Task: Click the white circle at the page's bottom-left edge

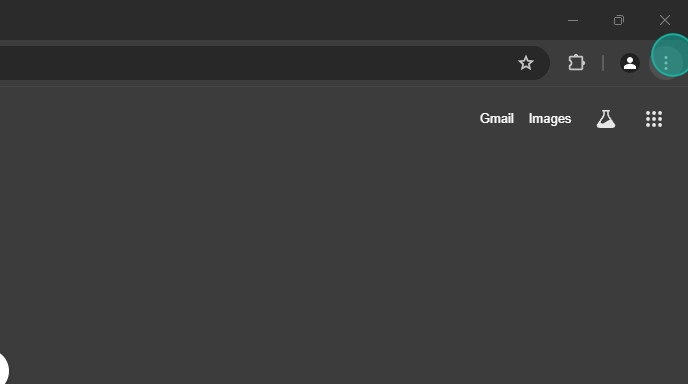Action: point(4,369)
